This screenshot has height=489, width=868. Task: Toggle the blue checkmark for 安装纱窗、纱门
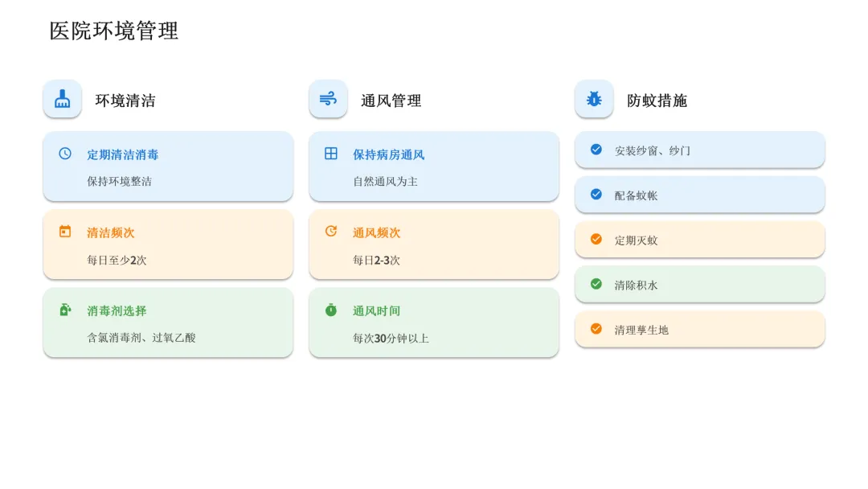[596, 149]
